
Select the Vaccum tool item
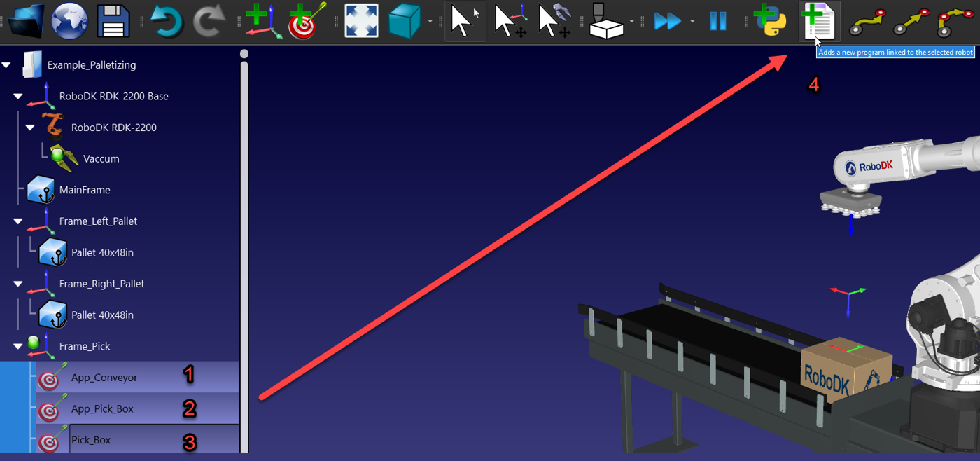click(101, 159)
